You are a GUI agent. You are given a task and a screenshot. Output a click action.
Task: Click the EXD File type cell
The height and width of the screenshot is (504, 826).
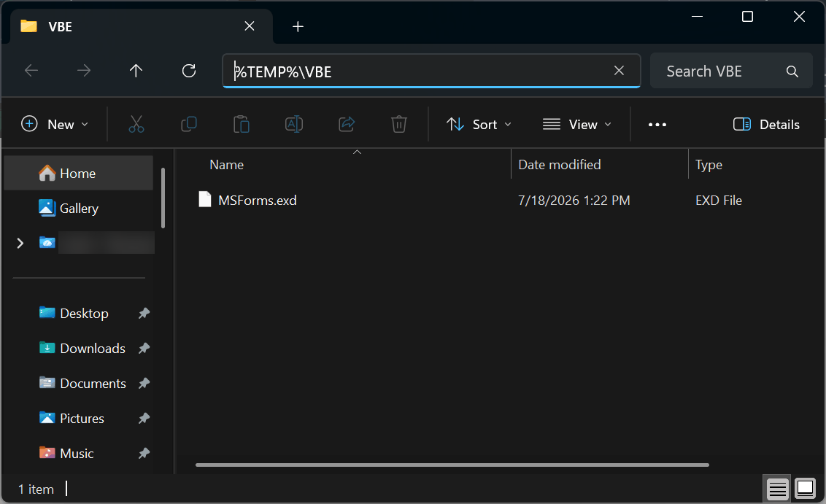719,201
